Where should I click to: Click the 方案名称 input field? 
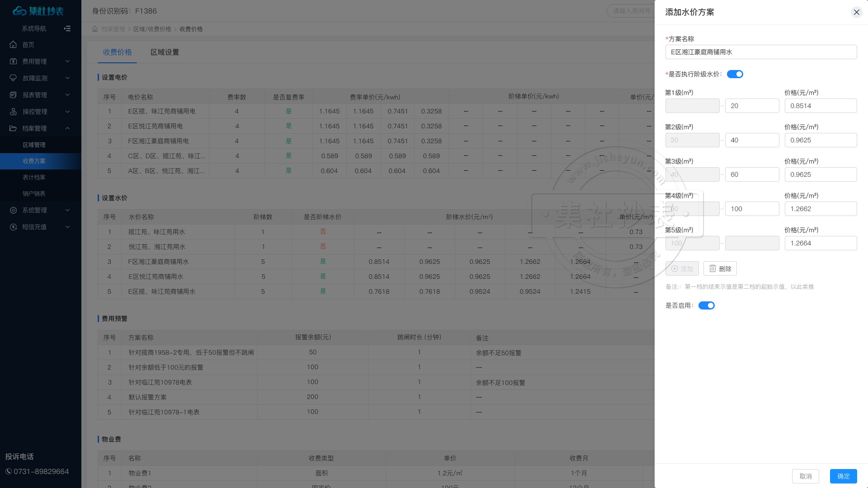click(x=761, y=52)
